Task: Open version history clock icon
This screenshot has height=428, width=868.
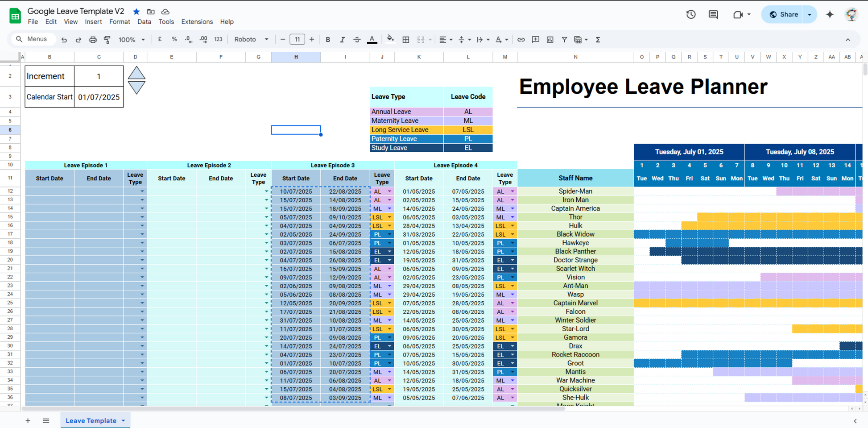Action: pyautogui.click(x=690, y=14)
